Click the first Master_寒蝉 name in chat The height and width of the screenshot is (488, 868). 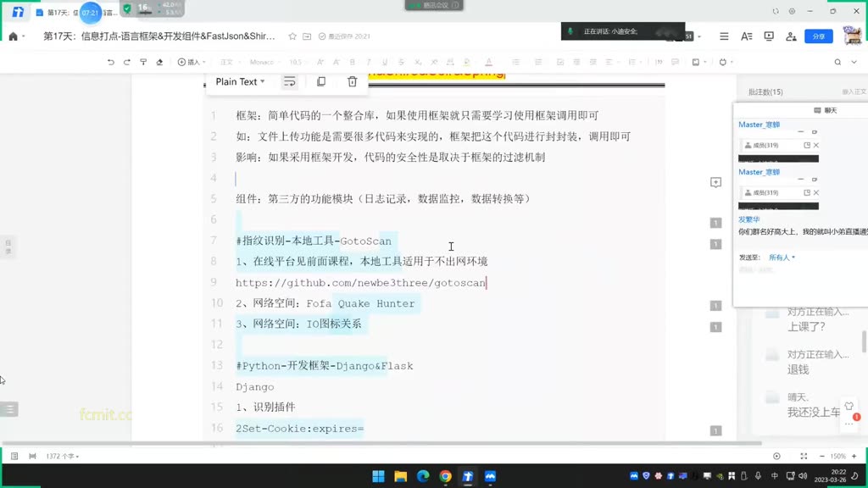759,125
